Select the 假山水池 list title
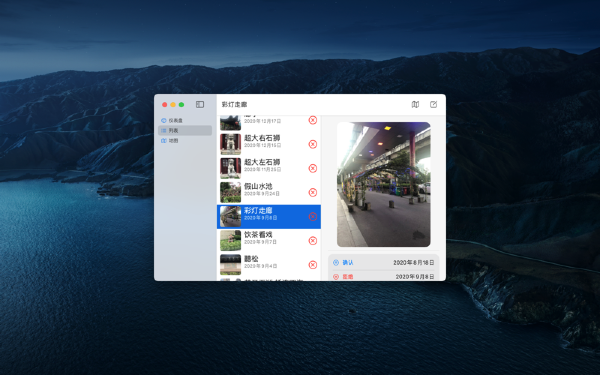The height and width of the screenshot is (375, 600). click(258, 186)
